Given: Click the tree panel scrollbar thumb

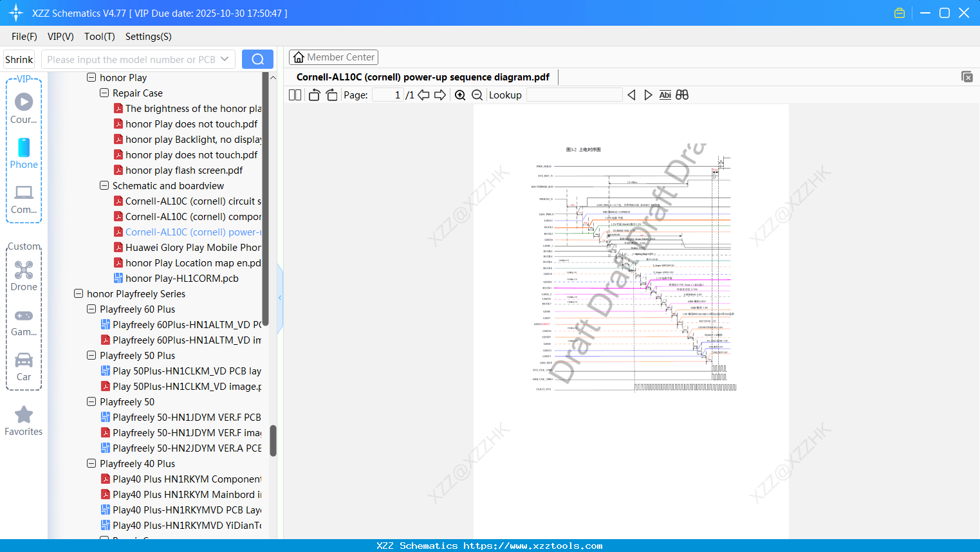Looking at the screenshot, I should (x=273, y=441).
